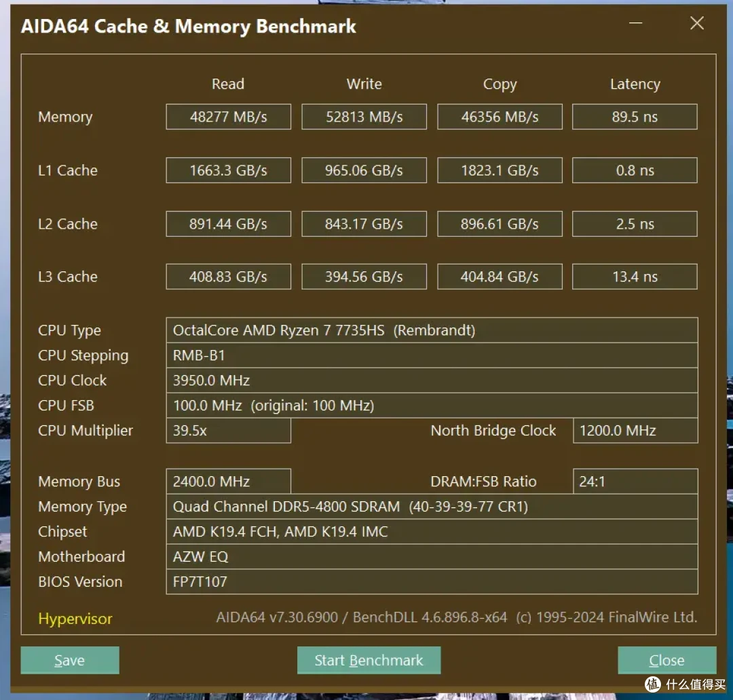
Task: Select L3 Cache Write value 394.56 GB/s
Action: (364, 277)
